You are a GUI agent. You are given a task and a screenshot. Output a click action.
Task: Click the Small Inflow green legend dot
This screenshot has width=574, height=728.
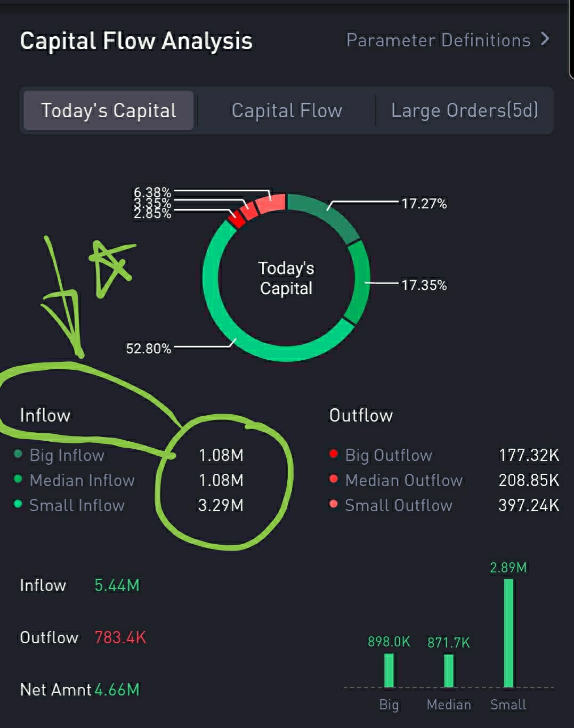[x=18, y=504]
